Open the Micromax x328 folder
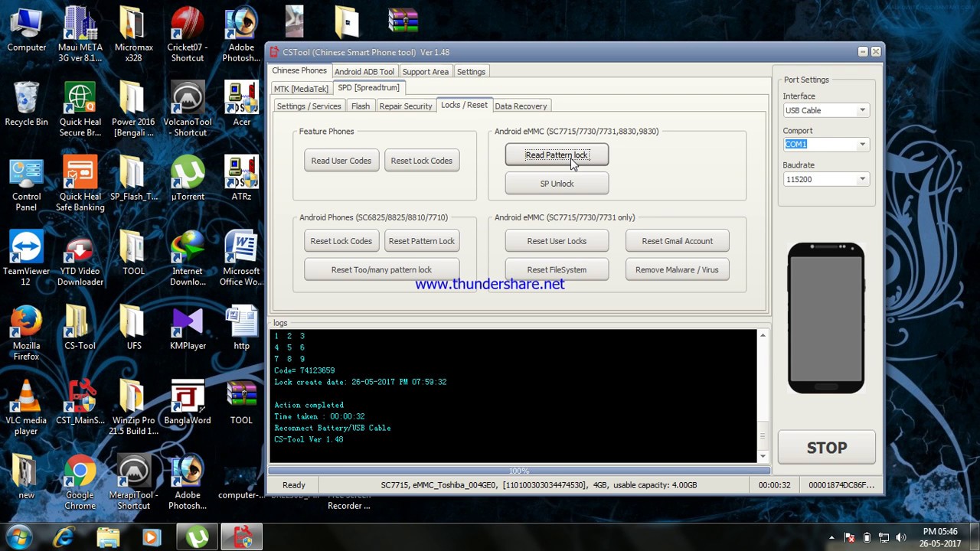The width and height of the screenshot is (980, 551). pos(133,34)
